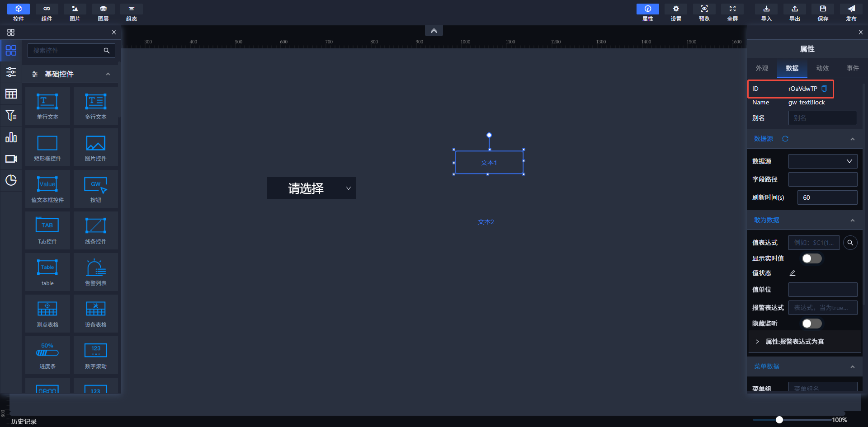This screenshot has height=427, width=868.
Task: Open the 图片 toolbar item
Action: click(75, 13)
